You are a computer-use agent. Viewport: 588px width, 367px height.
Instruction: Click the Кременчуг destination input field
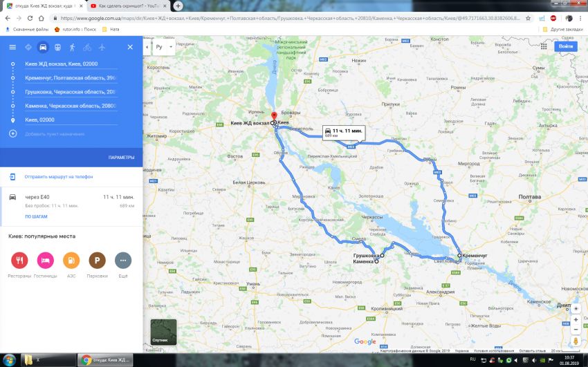(71, 78)
